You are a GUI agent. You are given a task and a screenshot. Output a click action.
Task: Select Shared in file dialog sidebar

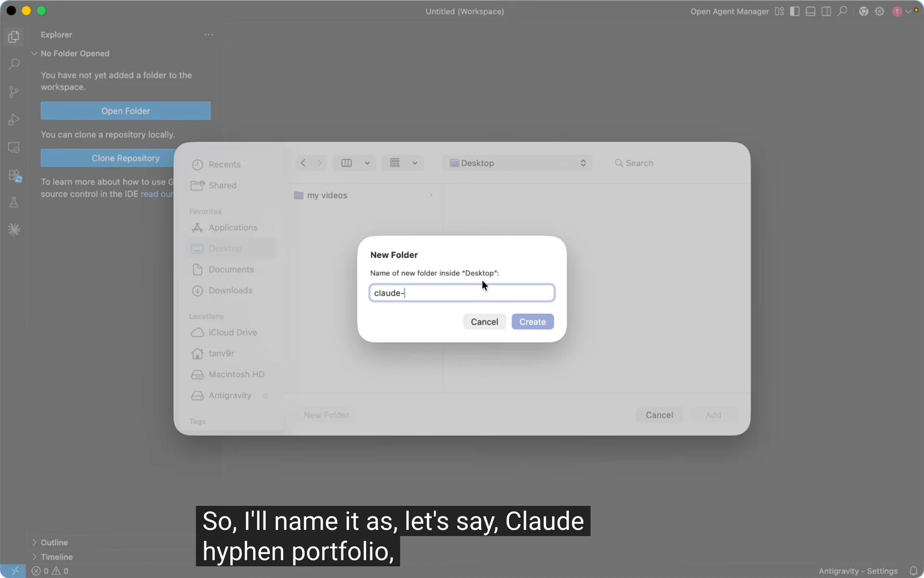[x=222, y=185]
